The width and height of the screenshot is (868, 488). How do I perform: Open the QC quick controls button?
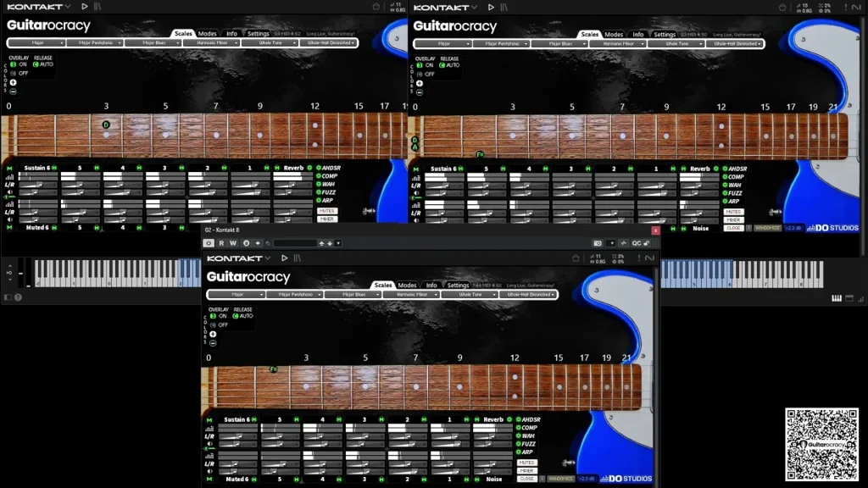pos(637,243)
